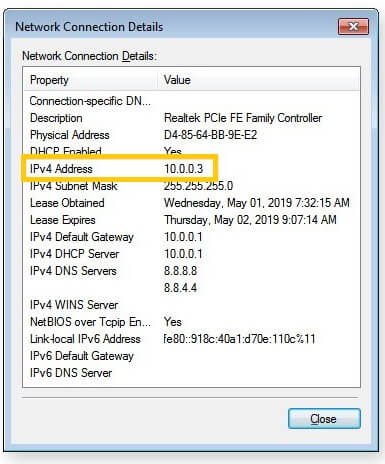Click the Property column header
The width and height of the screenshot is (385, 464).
point(91,80)
